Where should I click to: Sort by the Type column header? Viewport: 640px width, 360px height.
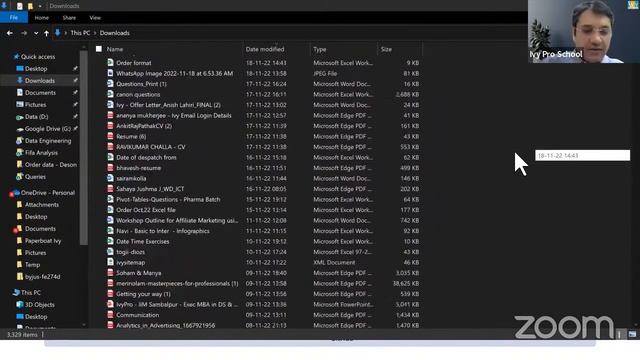(x=320, y=49)
